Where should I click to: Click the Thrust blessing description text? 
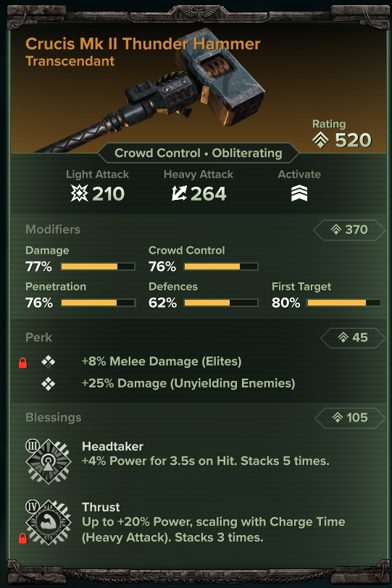(213, 529)
